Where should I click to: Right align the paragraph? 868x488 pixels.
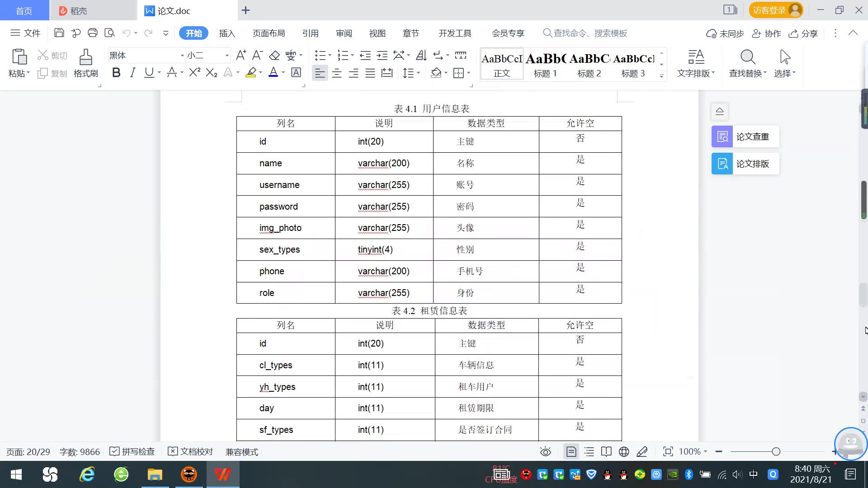[354, 73]
